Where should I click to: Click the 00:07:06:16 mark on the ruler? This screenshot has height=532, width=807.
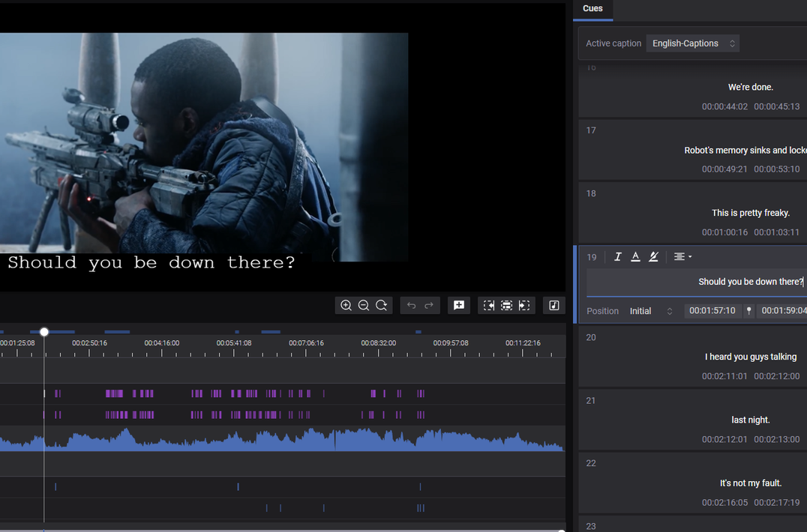pyautogui.click(x=306, y=343)
